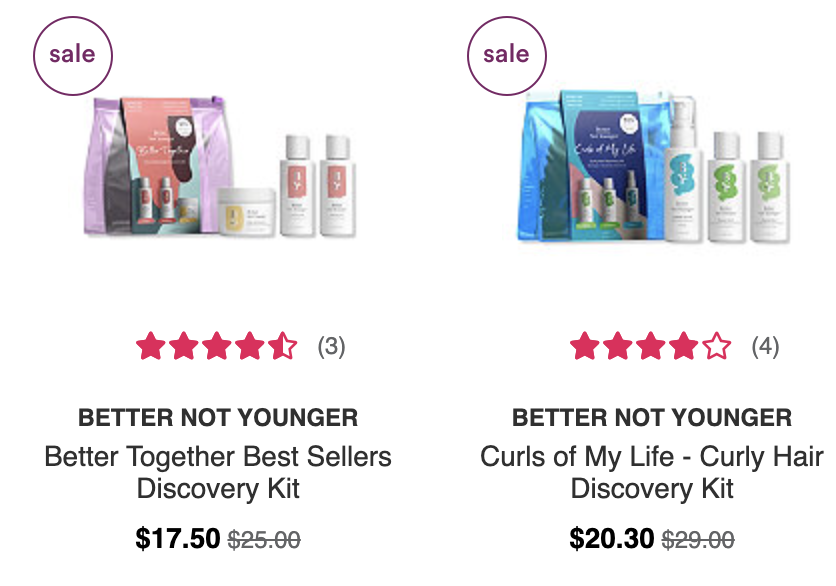This screenshot has width=836, height=586.
Task: Open the (3) reviews count
Action: (331, 347)
